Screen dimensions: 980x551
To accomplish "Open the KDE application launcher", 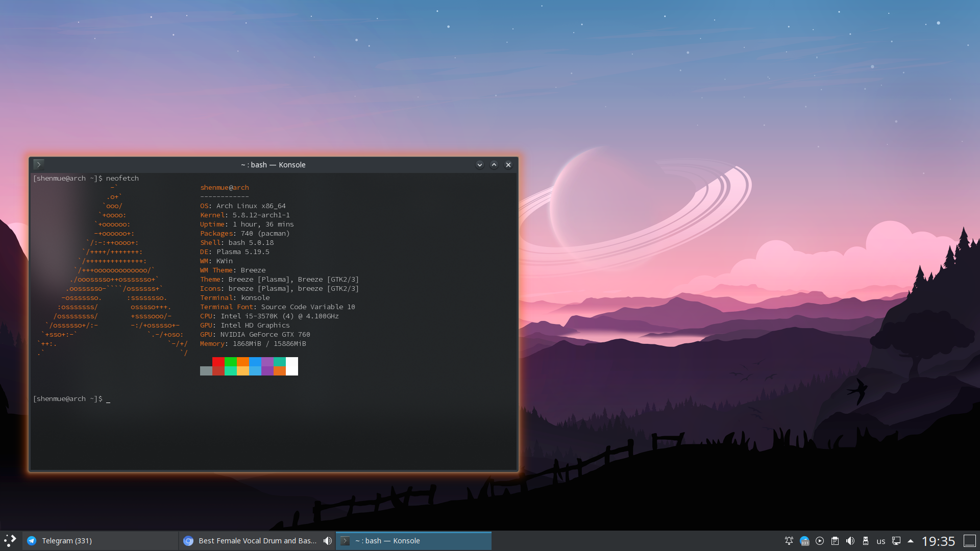I will point(10,541).
